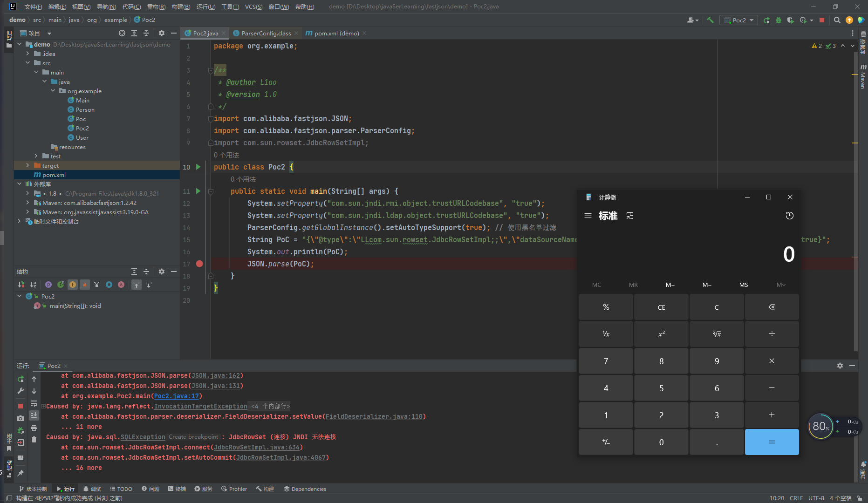Clear the run console with trash icon
Image resolution: width=868 pixels, height=503 pixels.
pyautogui.click(x=34, y=440)
